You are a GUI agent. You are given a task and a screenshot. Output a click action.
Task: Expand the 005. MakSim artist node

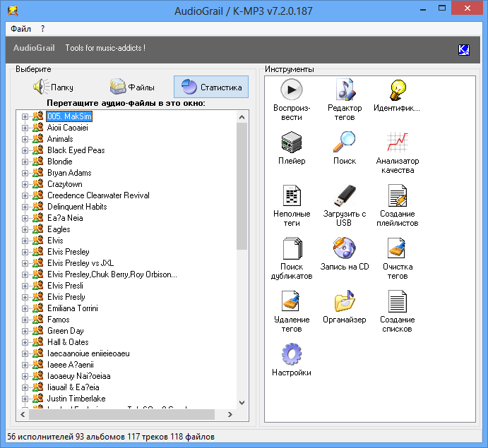click(25, 116)
